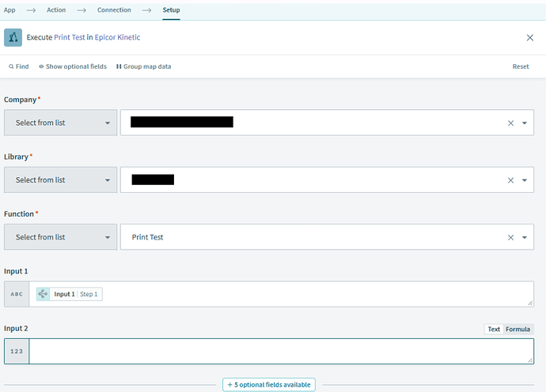Toggle Group map data

coord(143,66)
